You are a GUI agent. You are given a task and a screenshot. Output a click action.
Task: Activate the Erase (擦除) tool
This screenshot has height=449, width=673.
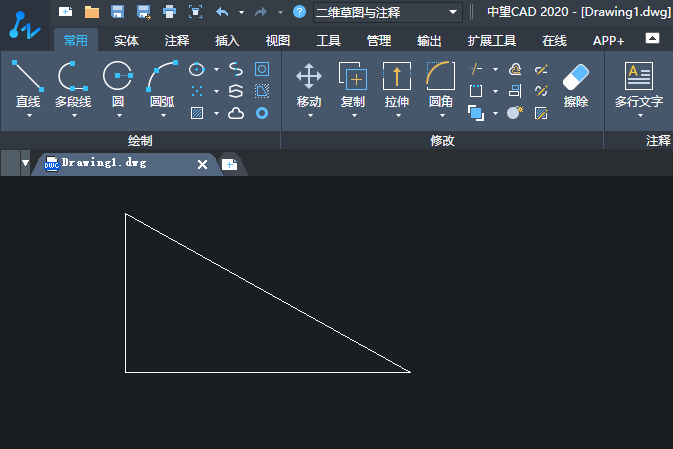[x=576, y=85]
